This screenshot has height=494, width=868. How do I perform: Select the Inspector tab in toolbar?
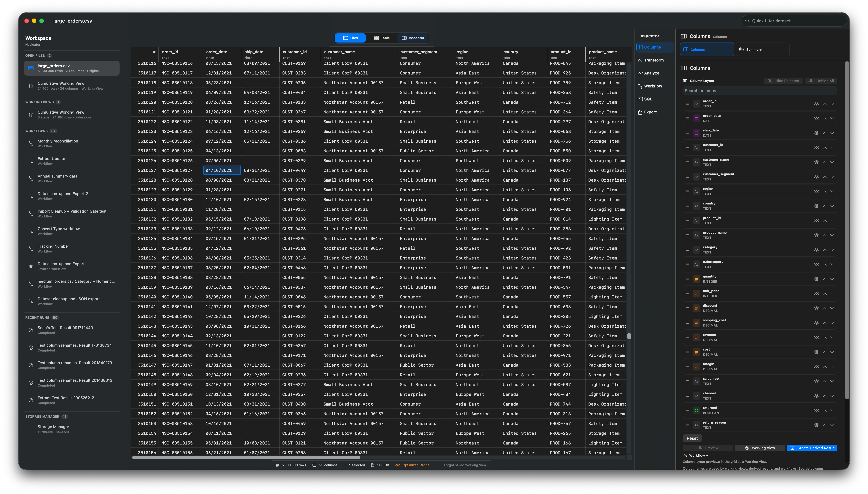[413, 38]
